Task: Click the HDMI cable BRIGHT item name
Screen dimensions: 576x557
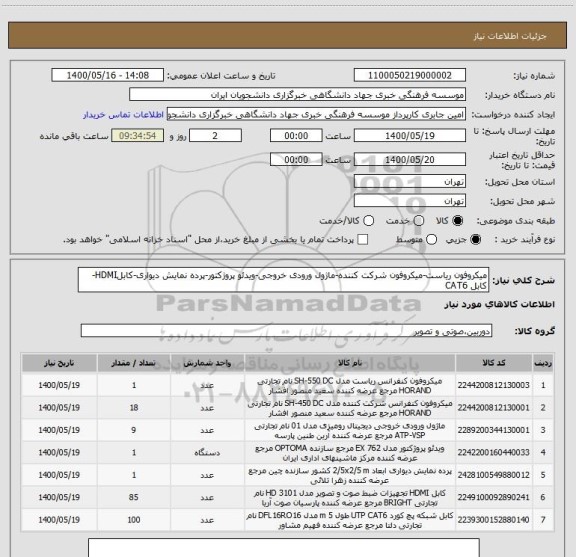Action: [x=350, y=497]
